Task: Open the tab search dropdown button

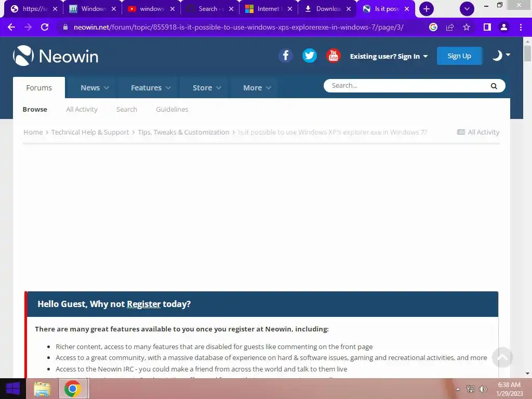Action: click(467, 9)
